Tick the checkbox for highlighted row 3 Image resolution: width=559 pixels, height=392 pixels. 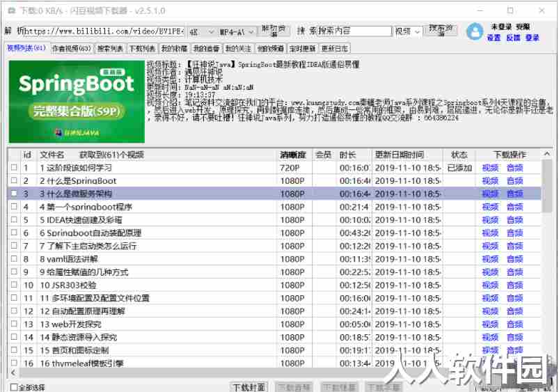pyautogui.click(x=14, y=194)
